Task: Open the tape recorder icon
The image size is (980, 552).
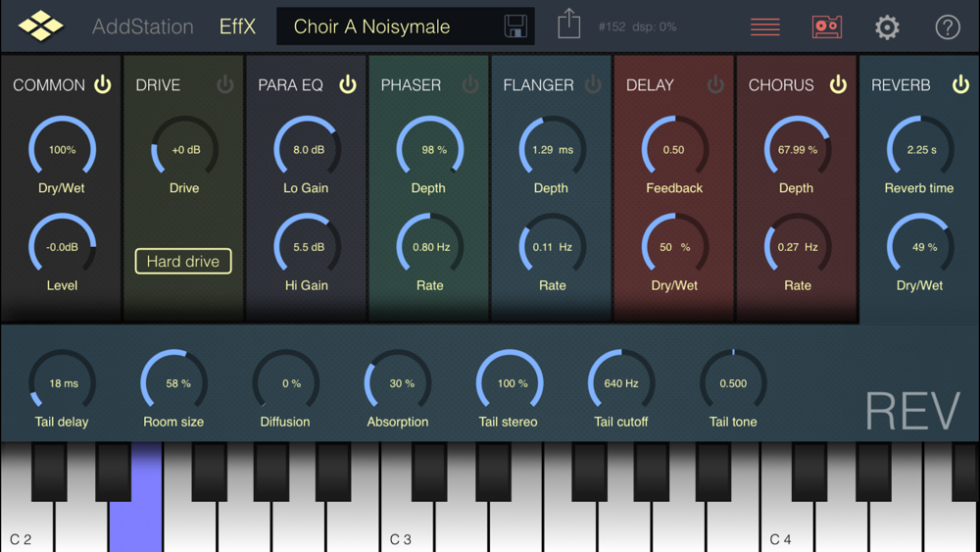Action: 827,26
